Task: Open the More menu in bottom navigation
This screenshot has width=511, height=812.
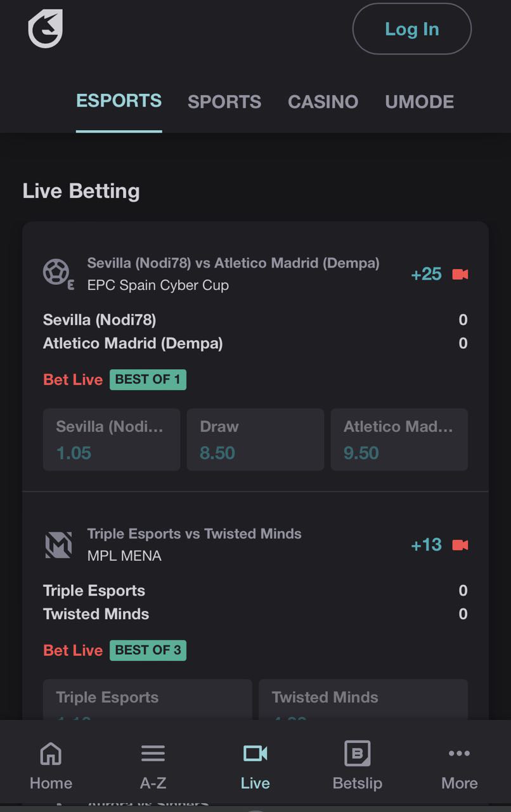Action: (459, 766)
